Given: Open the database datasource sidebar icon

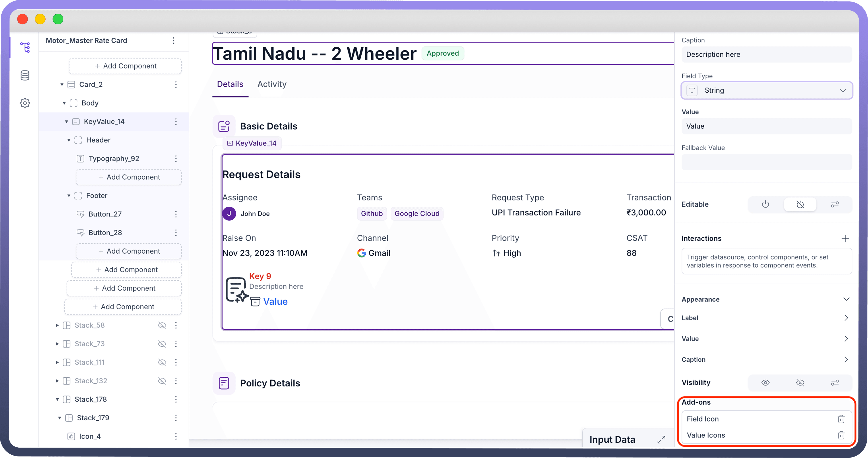Looking at the screenshot, I should tap(25, 75).
